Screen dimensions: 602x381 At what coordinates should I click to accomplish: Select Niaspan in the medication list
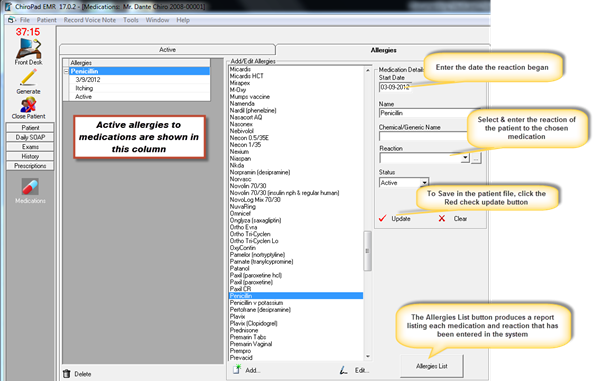(x=240, y=158)
